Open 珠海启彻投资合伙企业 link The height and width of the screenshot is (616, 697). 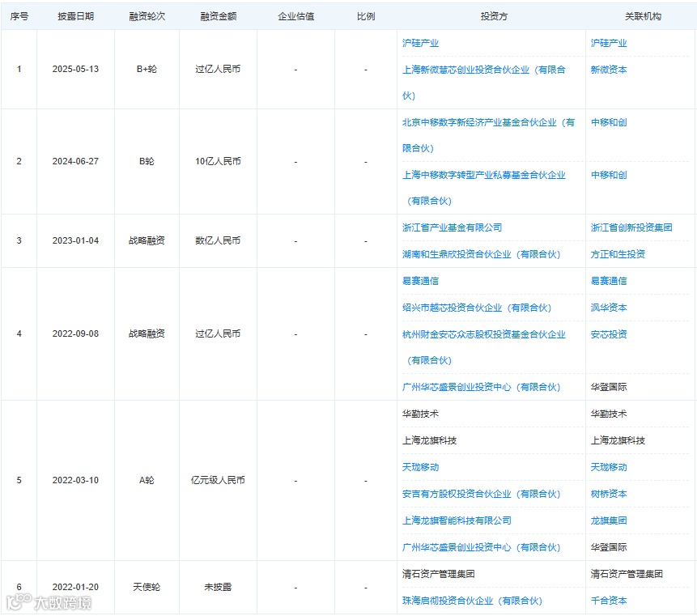(x=472, y=601)
